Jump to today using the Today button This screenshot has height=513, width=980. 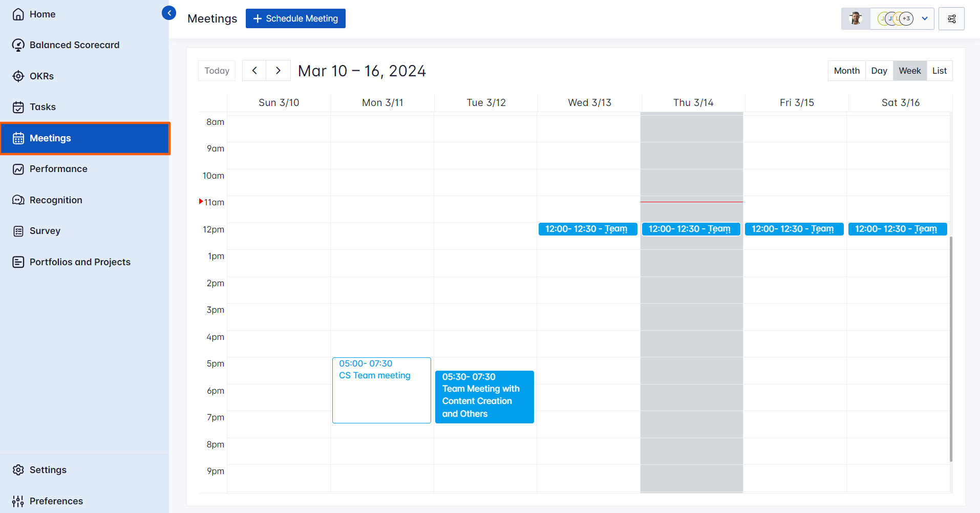217,70
